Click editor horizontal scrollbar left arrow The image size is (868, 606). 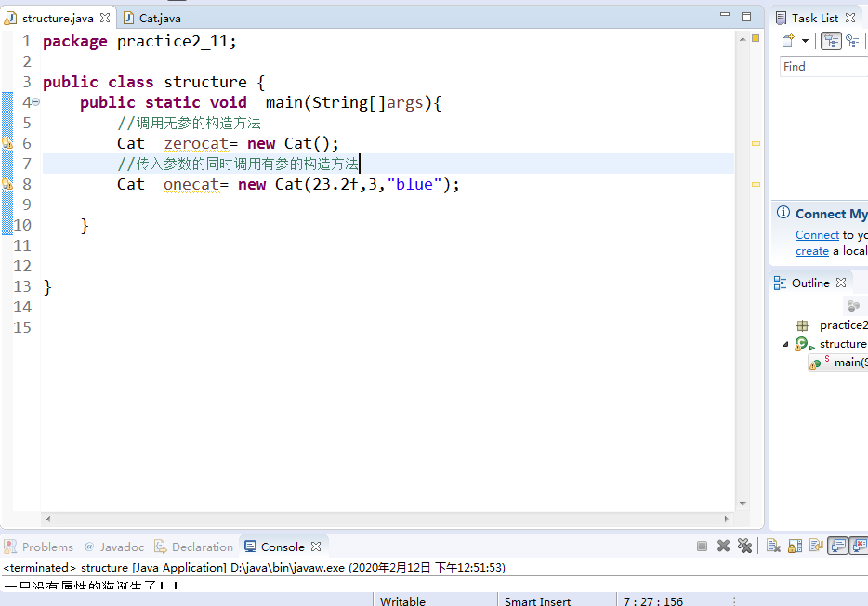(x=48, y=519)
